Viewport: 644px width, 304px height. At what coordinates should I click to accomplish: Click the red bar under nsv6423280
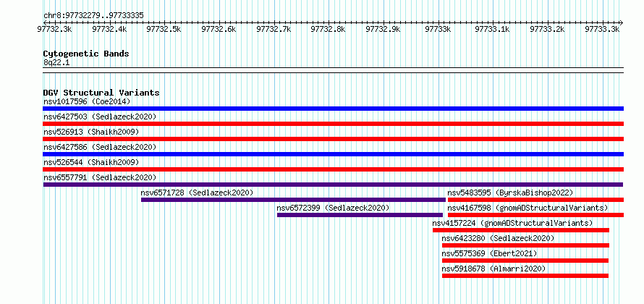click(x=525, y=245)
